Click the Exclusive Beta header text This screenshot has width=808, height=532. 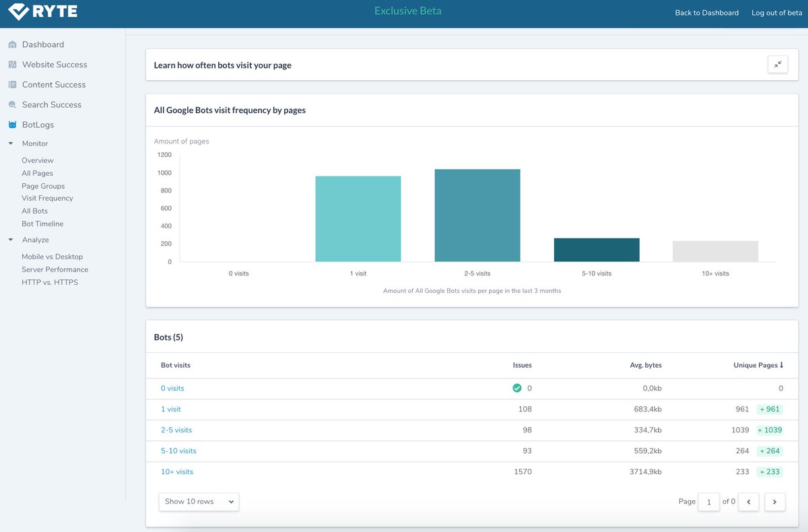pos(408,11)
